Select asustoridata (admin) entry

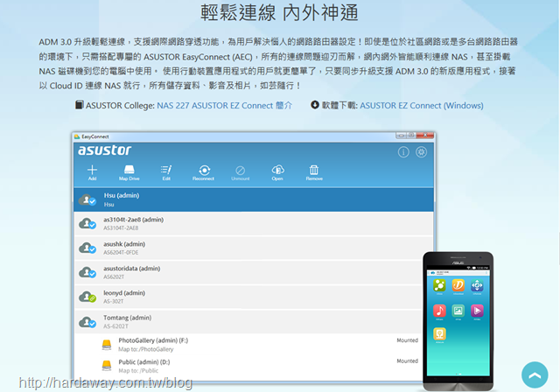pos(254,273)
